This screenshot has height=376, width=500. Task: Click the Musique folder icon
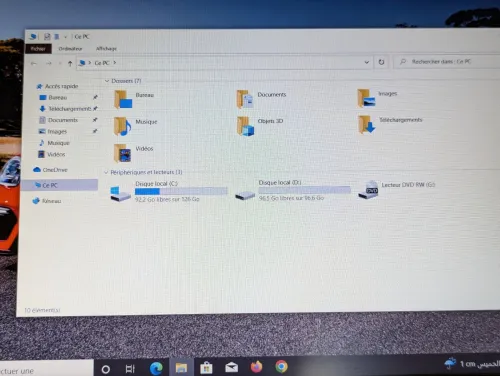click(x=122, y=126)
